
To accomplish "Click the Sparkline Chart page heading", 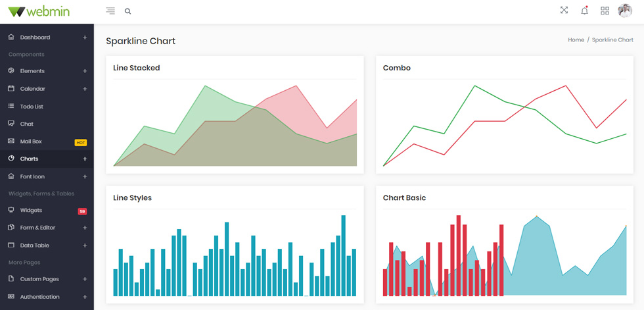I will (141, 41).
